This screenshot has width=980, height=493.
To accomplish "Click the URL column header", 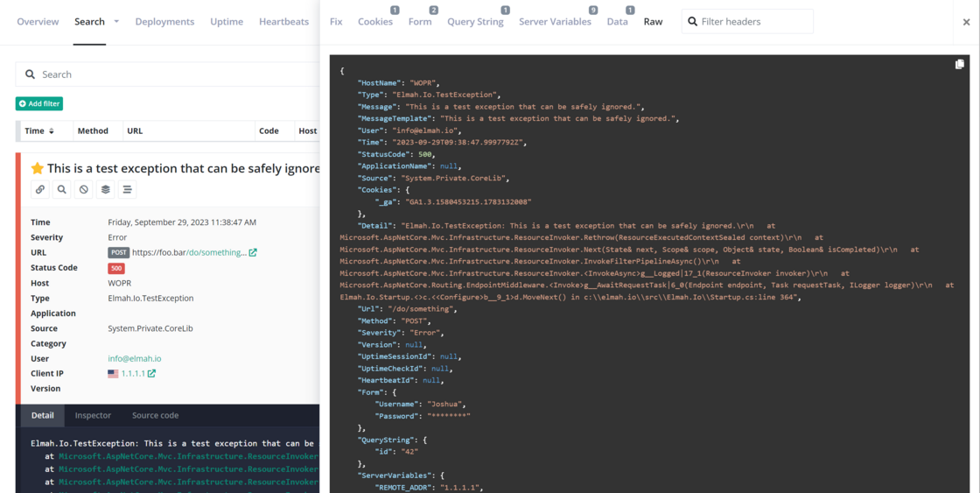I will tap(135, 131).
